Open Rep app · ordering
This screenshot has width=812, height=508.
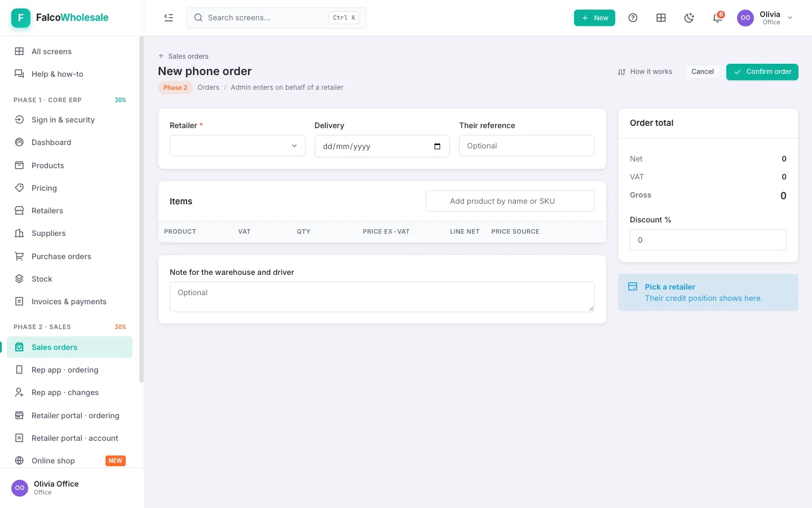pos(70,370)
